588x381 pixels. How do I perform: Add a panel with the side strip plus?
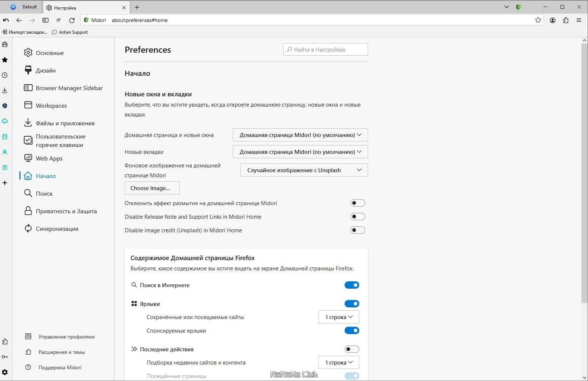click(5, 183)
